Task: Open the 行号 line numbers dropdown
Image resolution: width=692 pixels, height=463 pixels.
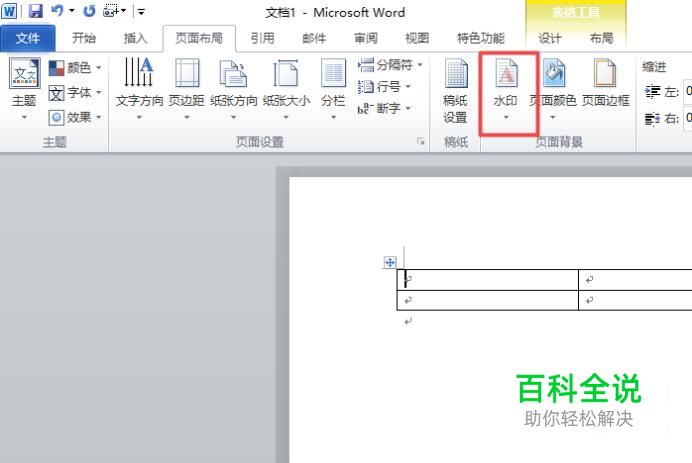Action: [384, 87]
